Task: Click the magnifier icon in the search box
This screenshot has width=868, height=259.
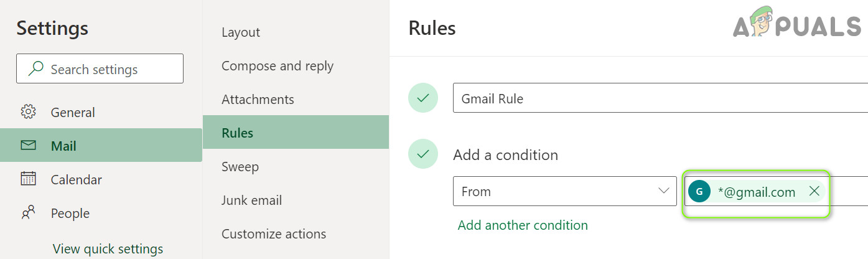Action: coord(36,69)
